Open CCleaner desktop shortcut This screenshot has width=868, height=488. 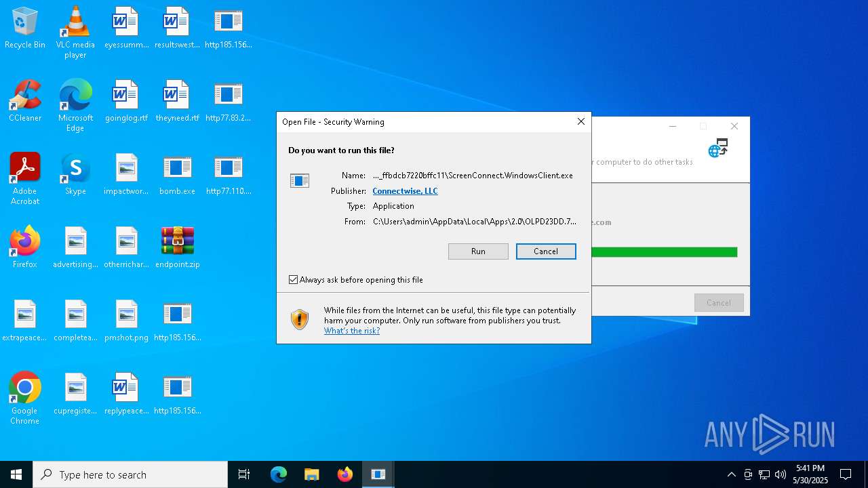pyautogui.click(x=25, y=101)
